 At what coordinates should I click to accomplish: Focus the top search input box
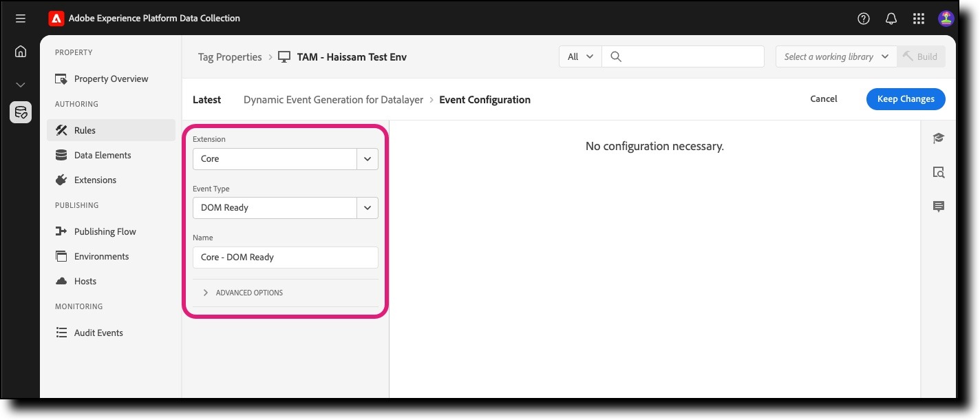tap(683, 56)
